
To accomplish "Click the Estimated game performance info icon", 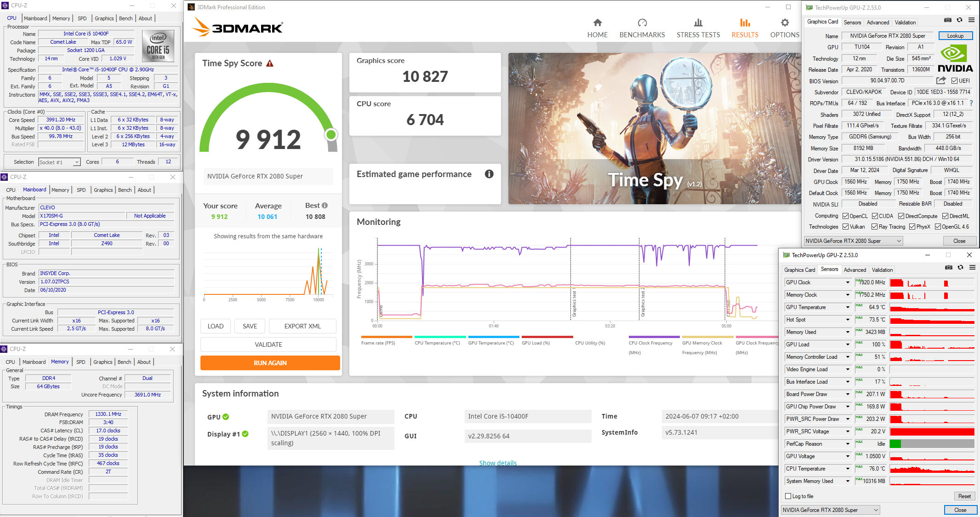I will pyautogui.click(x=489, y=174).
